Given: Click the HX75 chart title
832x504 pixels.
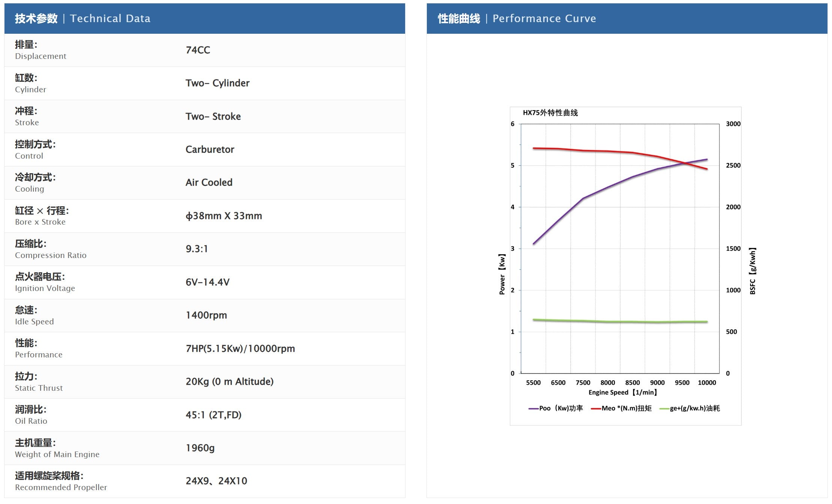Looking at the screenshot, I should [550, 113].
